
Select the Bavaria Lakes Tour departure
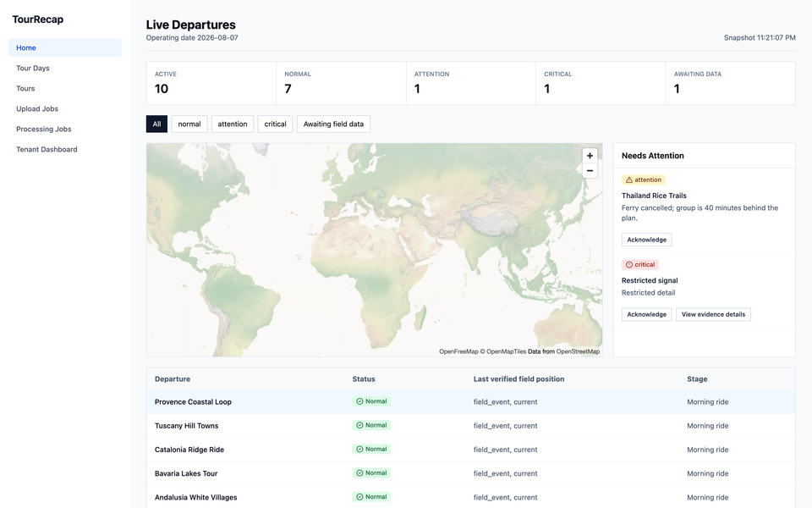pos(471,473)
